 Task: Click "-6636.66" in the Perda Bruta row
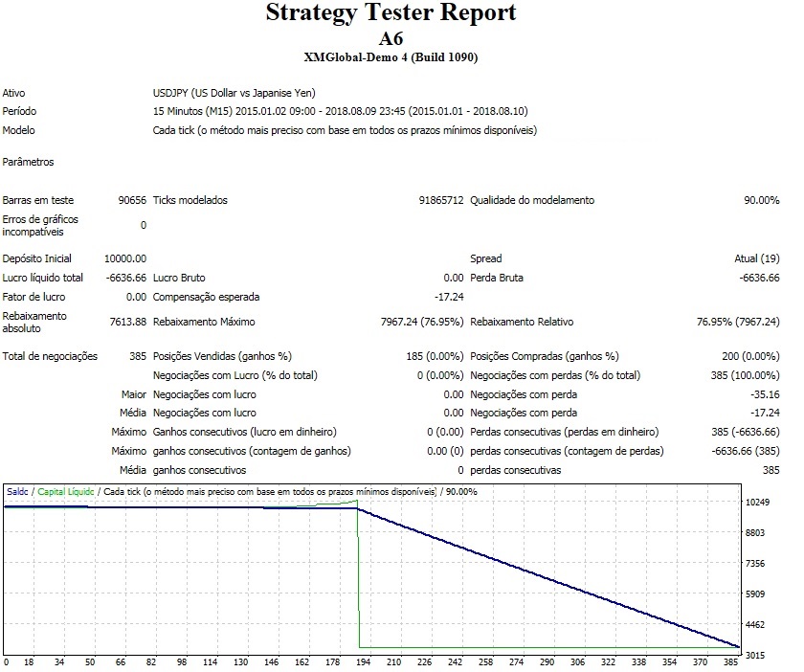(759, 278)
